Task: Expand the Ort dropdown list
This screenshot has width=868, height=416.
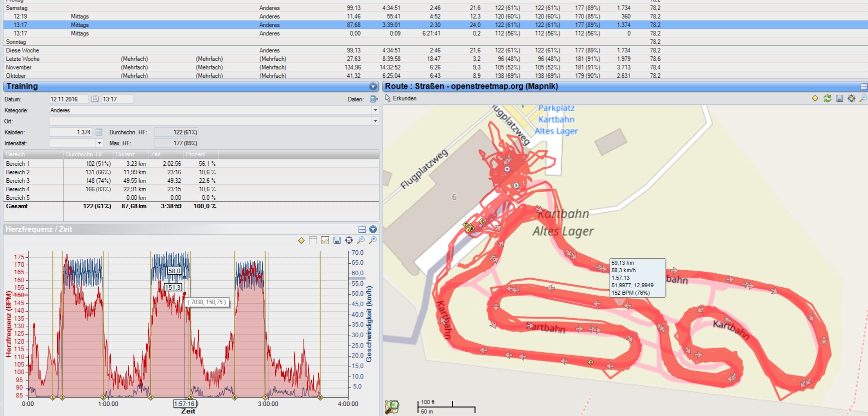Action: click(x=375, y=121)
